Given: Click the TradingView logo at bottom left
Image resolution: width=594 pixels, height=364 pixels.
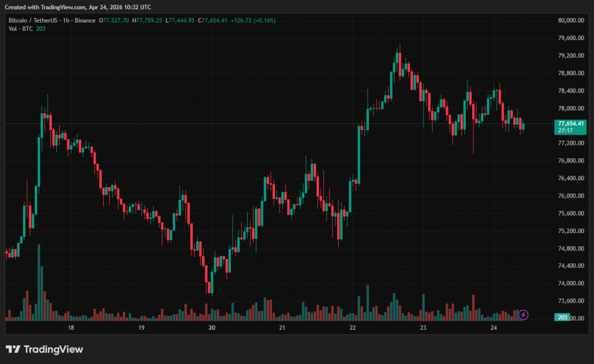Looking at the screenshot, I should (x=45, y=349).
